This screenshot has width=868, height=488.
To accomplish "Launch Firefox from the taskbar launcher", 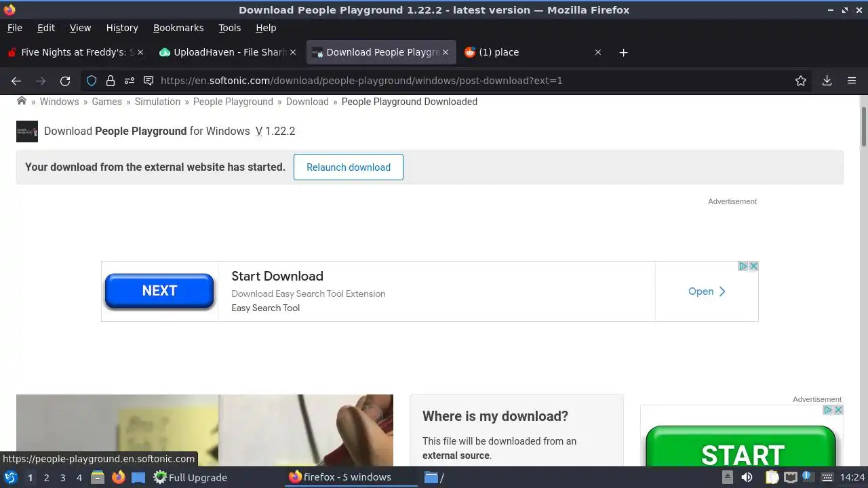I will pyautogui.click(x=118, y=477).
